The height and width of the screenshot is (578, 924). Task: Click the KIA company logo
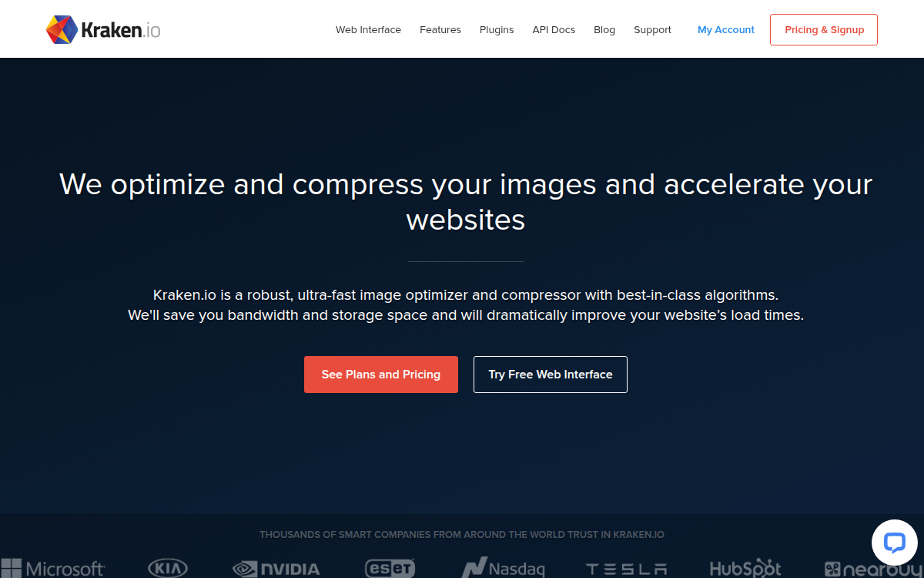(x=167, y=569)
